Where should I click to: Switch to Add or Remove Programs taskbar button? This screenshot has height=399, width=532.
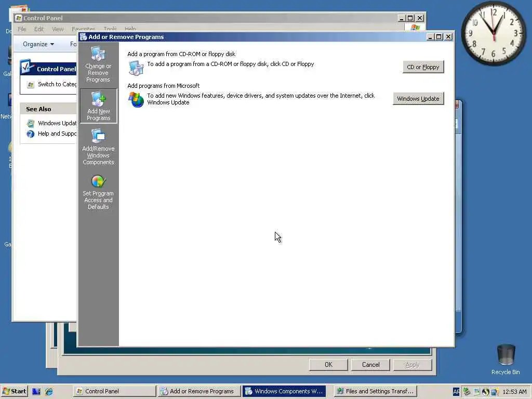pyautogui.click(x=199, y=391)
